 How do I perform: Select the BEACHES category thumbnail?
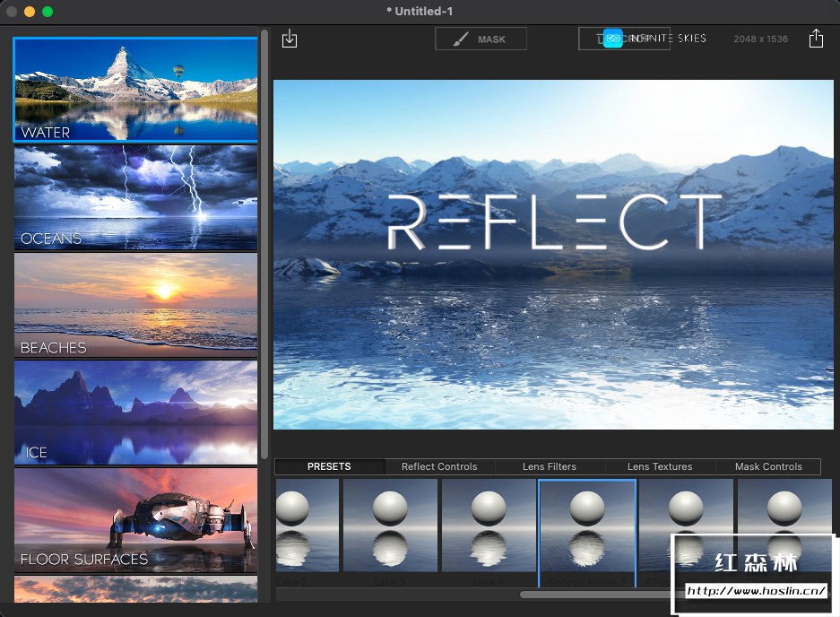135,305
